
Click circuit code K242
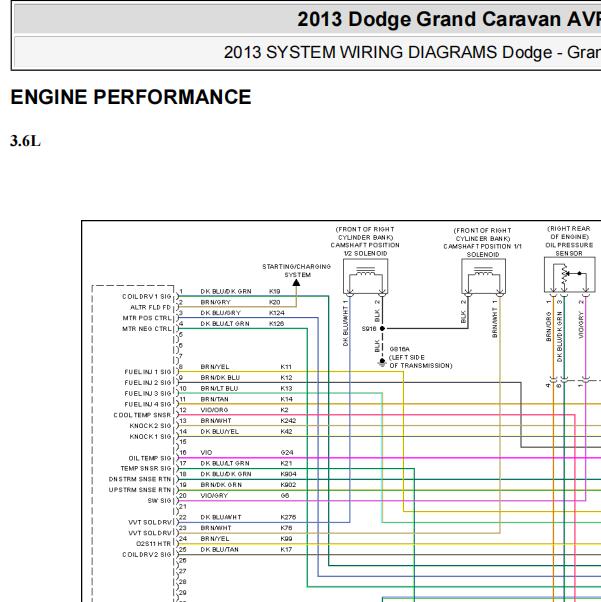(x=288, y=420)
